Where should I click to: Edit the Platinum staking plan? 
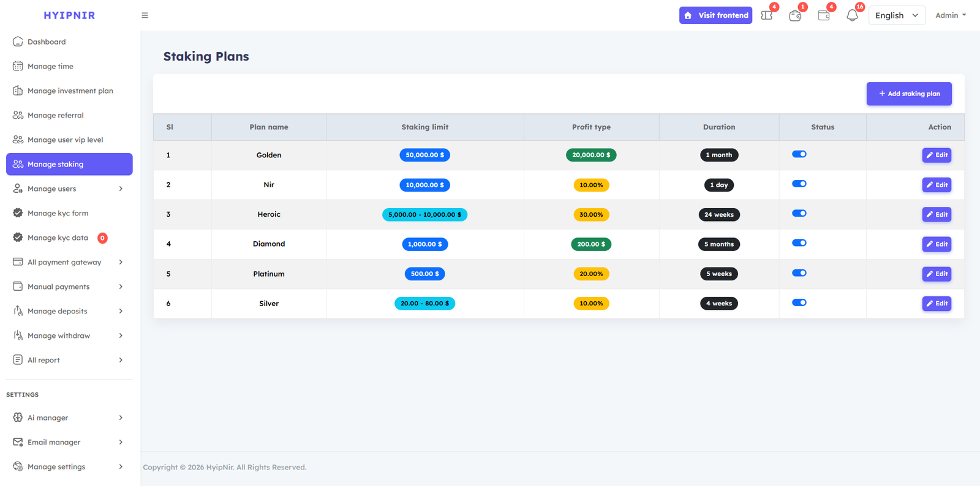[937, 274]
